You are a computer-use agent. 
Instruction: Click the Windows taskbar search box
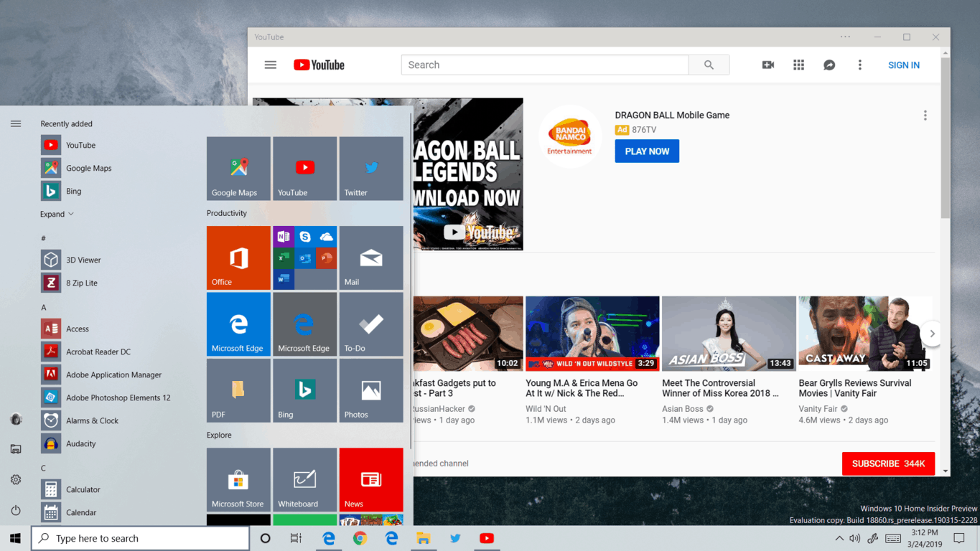tap(141, 538)
